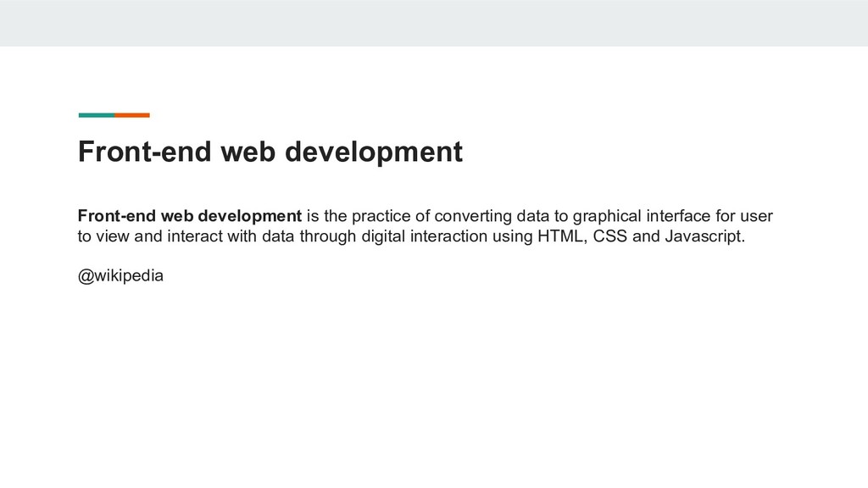This screenshot has height=488, width=868.
Task: Click the word "HTML" in the paragraph
Action: 562,236
